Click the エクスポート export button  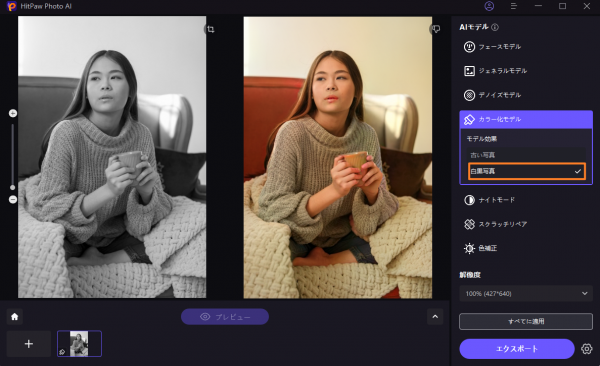tap(517, 349)
